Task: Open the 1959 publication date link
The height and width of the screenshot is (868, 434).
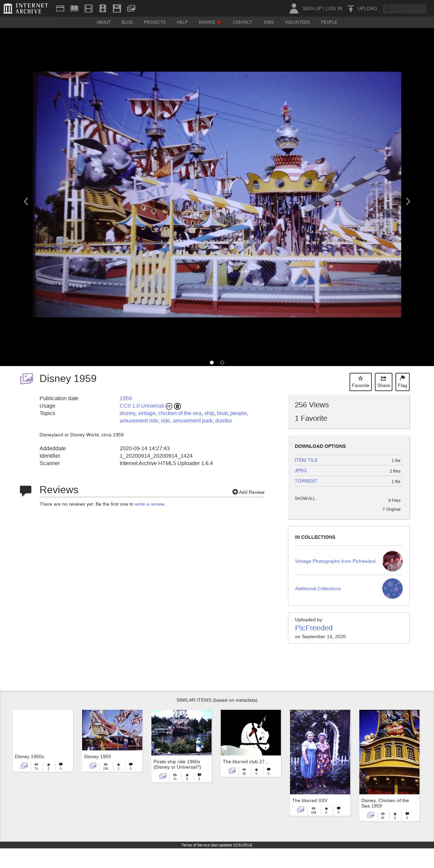Action: click(x=126, y=398)
